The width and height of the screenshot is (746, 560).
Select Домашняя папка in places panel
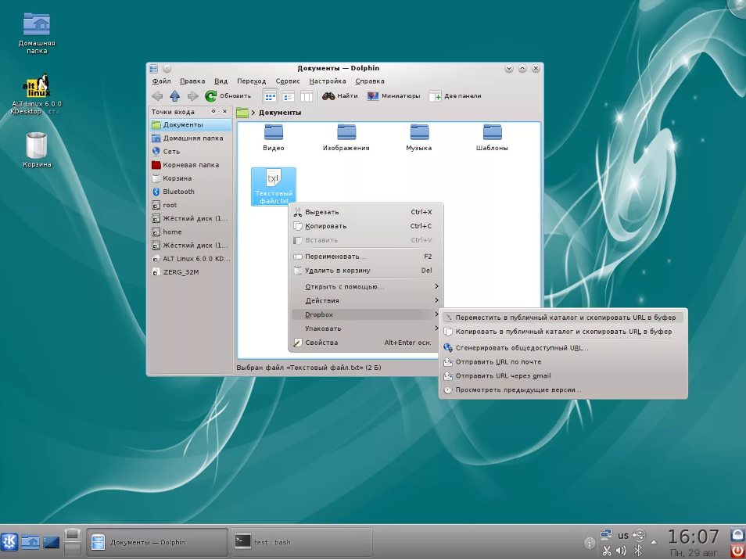click(190, 138)
